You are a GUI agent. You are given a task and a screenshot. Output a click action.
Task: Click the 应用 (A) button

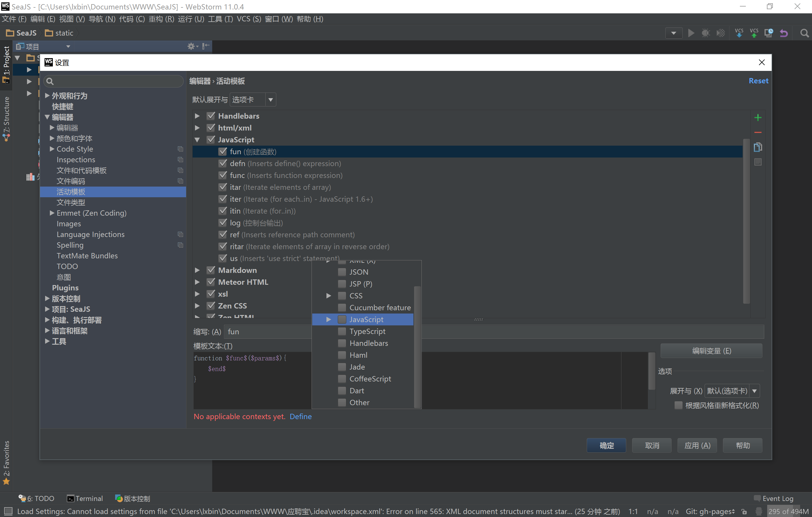click(x=697, y=446)
